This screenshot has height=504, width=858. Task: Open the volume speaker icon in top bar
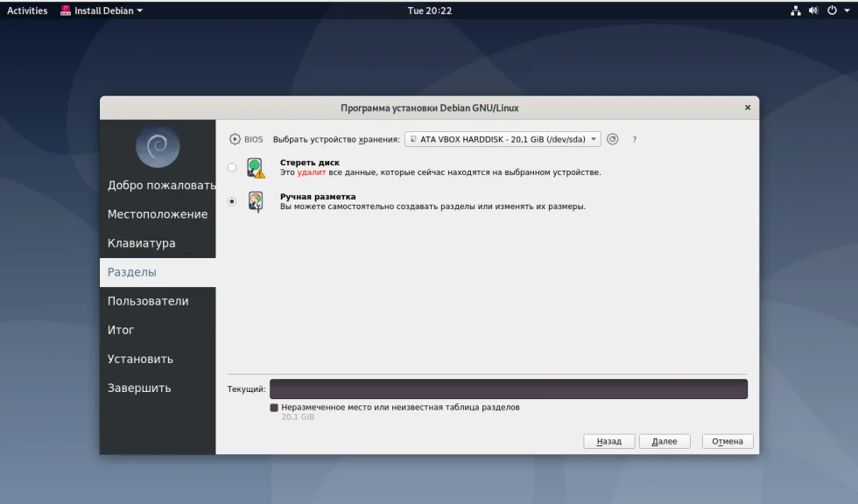(813, 10)
